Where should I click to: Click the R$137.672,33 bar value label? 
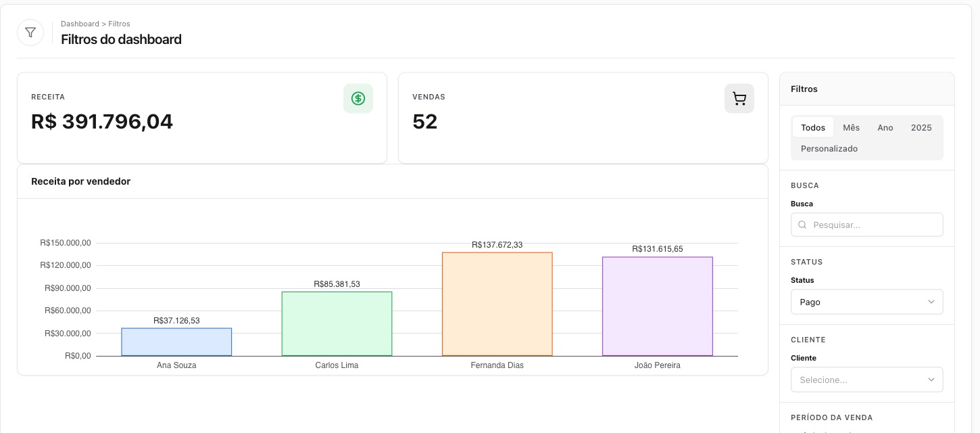[x=497, y=245]
